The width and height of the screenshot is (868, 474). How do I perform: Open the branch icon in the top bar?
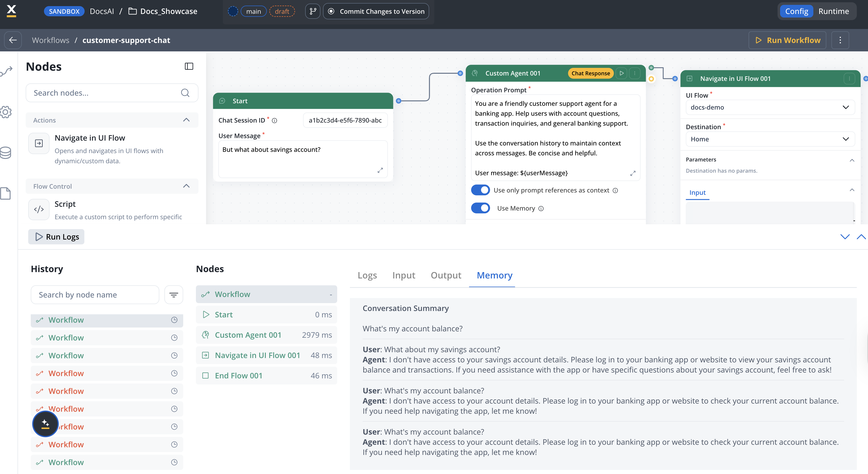point(313,11)
